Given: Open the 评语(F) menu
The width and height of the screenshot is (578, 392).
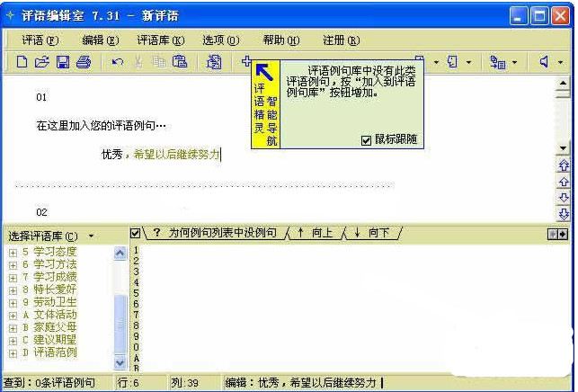Looking at the screenshot, I should tap(40, 40).
